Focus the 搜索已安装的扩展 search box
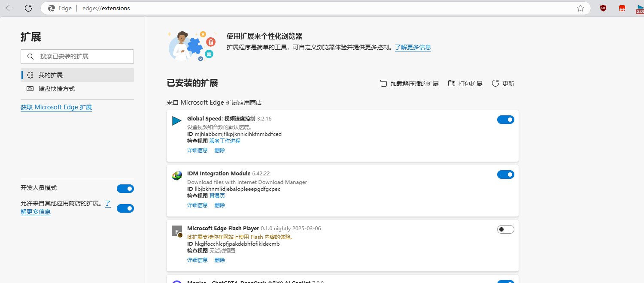This screenshot has width=644, height=283. click(77, 56)
